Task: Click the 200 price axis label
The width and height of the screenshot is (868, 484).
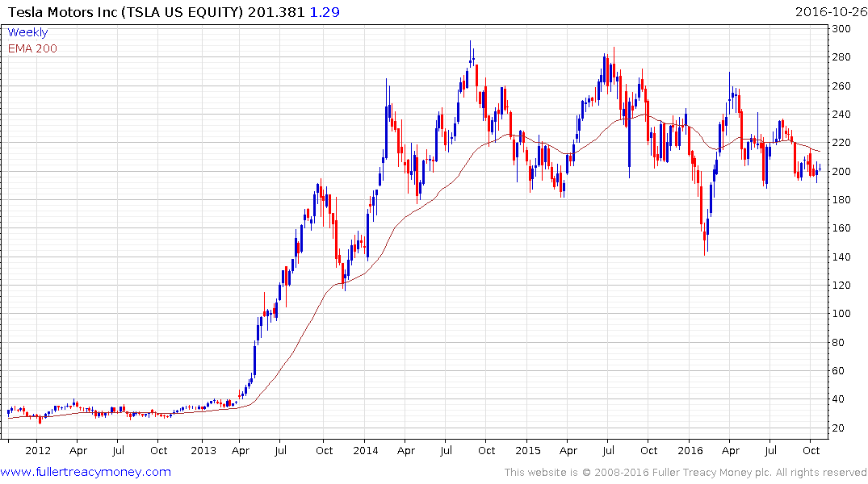Action: click(841, 171)
